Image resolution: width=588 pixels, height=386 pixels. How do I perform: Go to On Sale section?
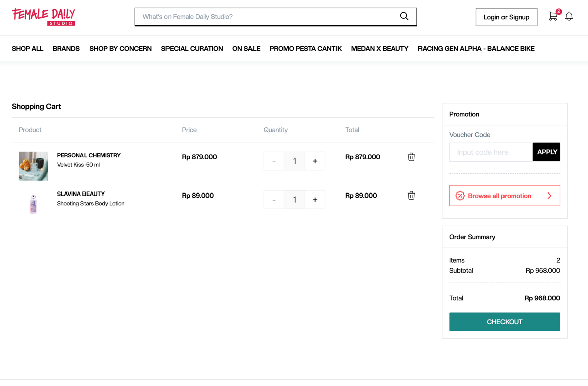click(x=246, y=49)
